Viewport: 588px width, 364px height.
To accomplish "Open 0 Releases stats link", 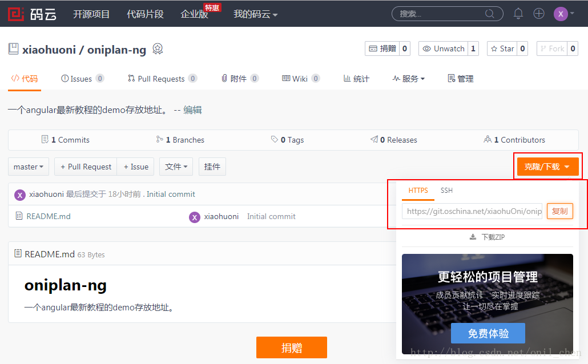I will pos(393,140).
